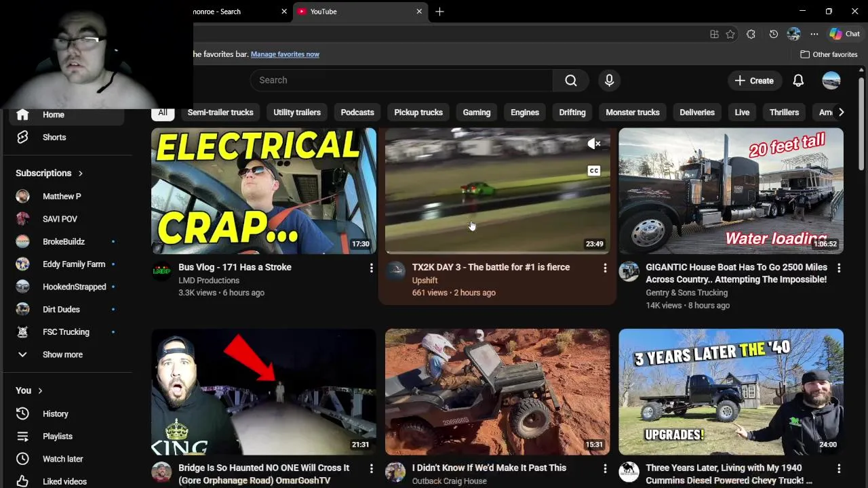The height and width of the screenshot is (488, 868).
Task: Open the YouTube account avatar menu
Action: coord(831,81)
